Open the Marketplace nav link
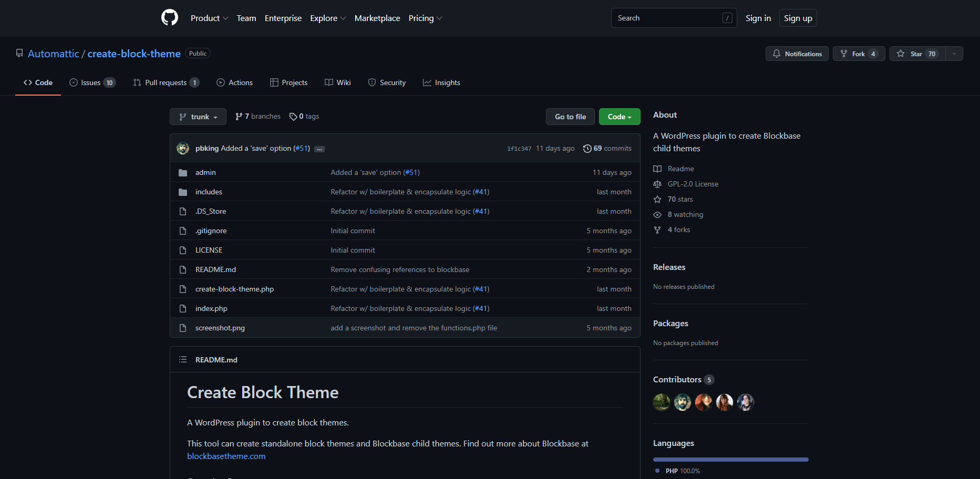Viewport: 980px width, 479px height. (x=377, y=18)
